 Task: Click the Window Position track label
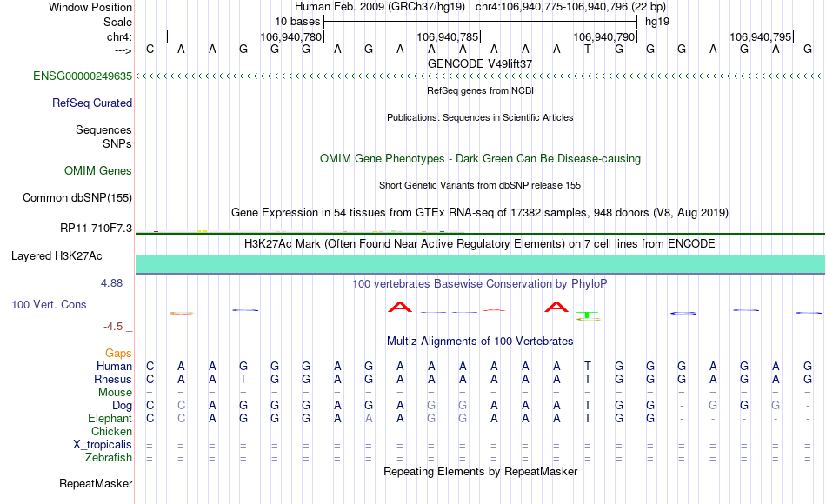pos(90,7)
